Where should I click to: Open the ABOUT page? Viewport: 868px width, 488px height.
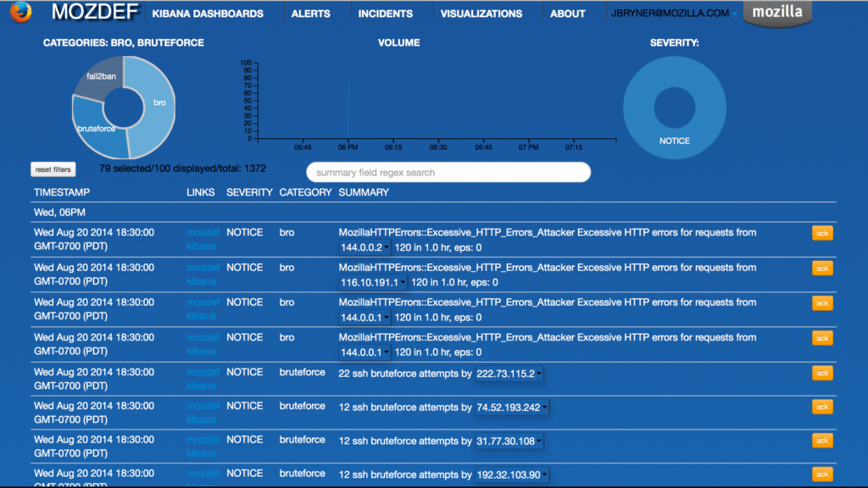tap(567, 14)
